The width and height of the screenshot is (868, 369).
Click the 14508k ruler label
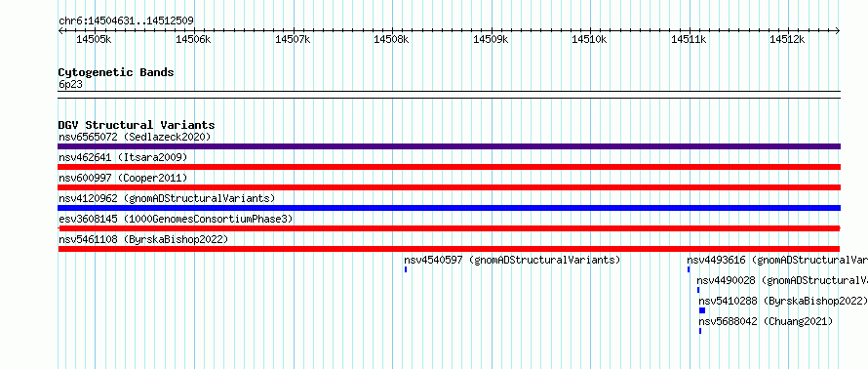point(391,39)
